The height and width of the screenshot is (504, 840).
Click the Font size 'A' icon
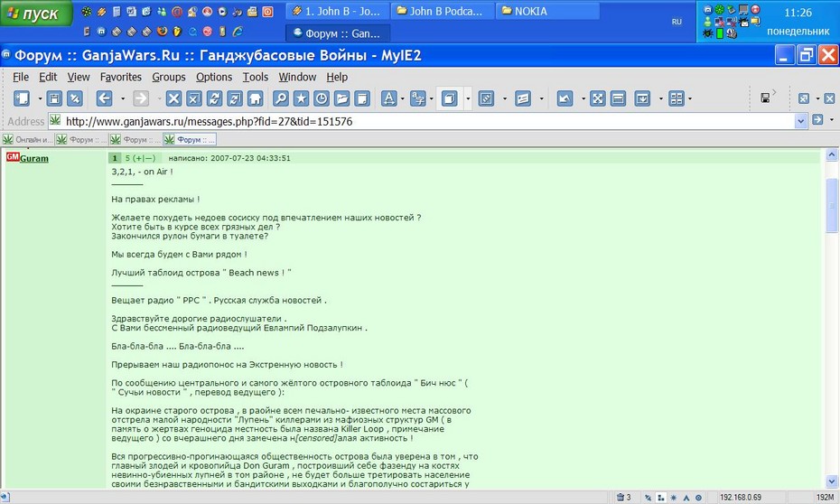pyautogui.click(x=389, y=98)
